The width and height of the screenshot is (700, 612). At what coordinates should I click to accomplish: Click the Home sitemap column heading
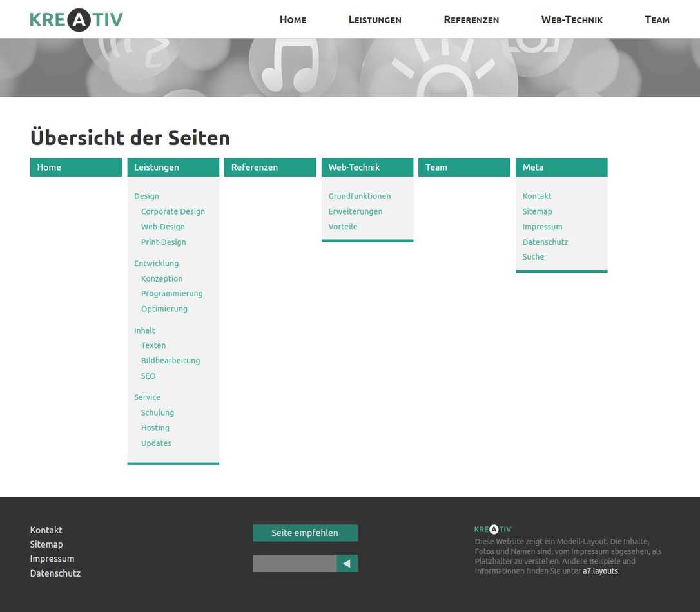49,167
